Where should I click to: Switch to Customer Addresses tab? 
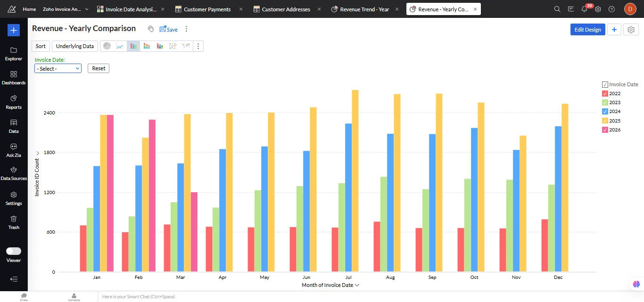(x=281, y=9)
